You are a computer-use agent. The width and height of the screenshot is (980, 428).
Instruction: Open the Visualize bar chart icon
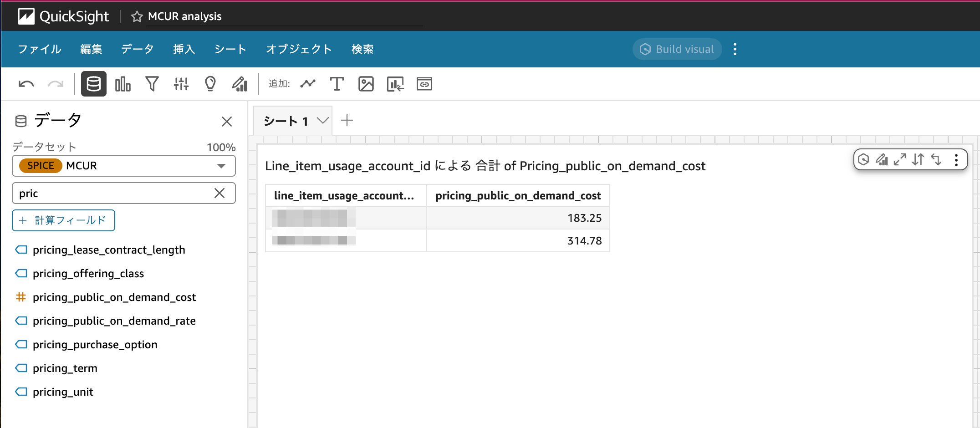click(x=123, y=84)
